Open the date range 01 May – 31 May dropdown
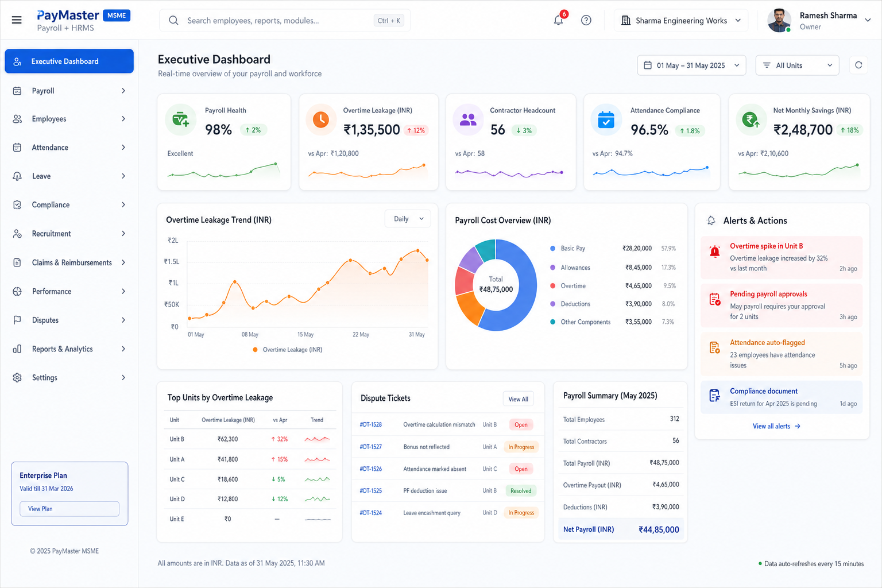882x588 pixels. [691, 65]
